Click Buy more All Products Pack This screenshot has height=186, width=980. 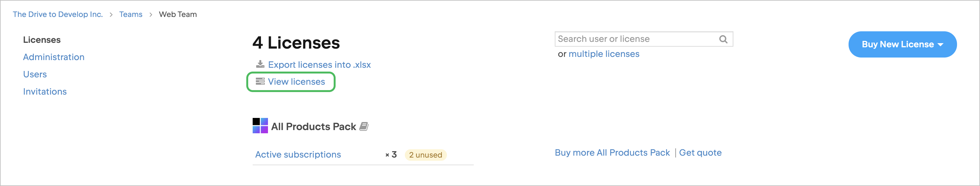click(612, 152)
